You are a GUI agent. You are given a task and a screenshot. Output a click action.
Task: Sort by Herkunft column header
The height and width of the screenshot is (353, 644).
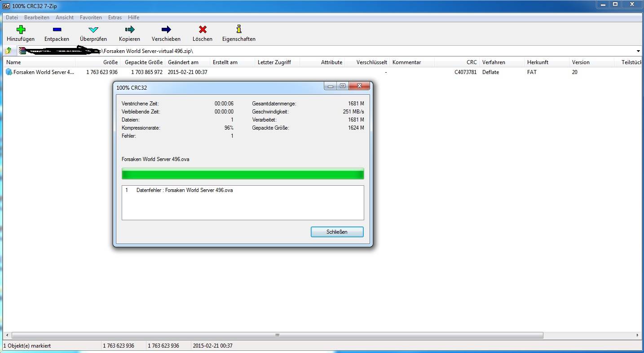click(x=547, y=62)
